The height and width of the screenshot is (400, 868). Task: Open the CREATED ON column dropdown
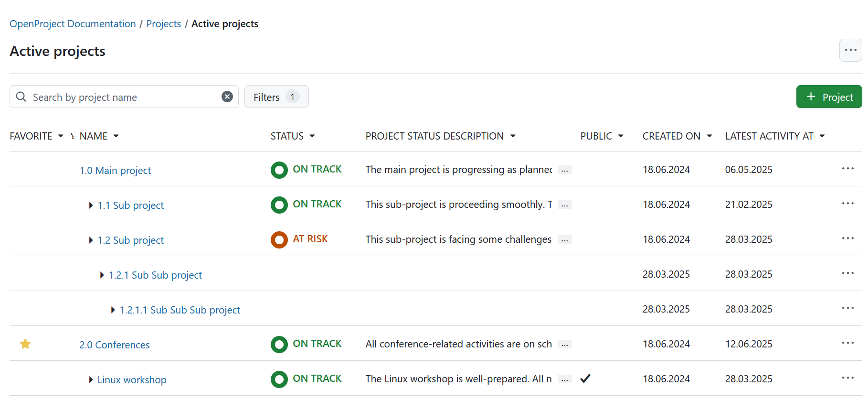[710, 136]
